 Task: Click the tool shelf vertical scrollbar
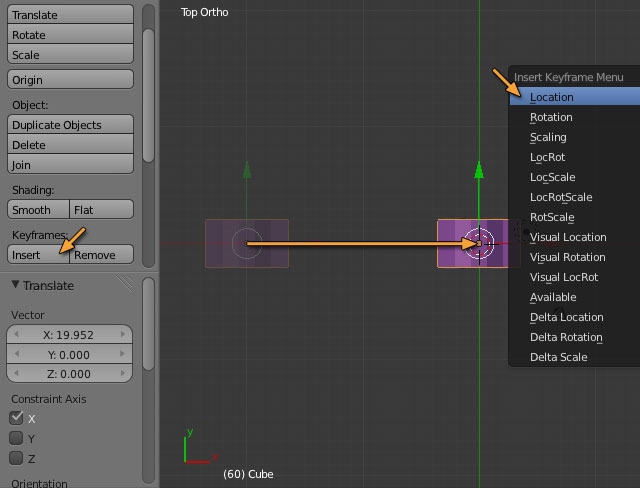click(149, 95)
